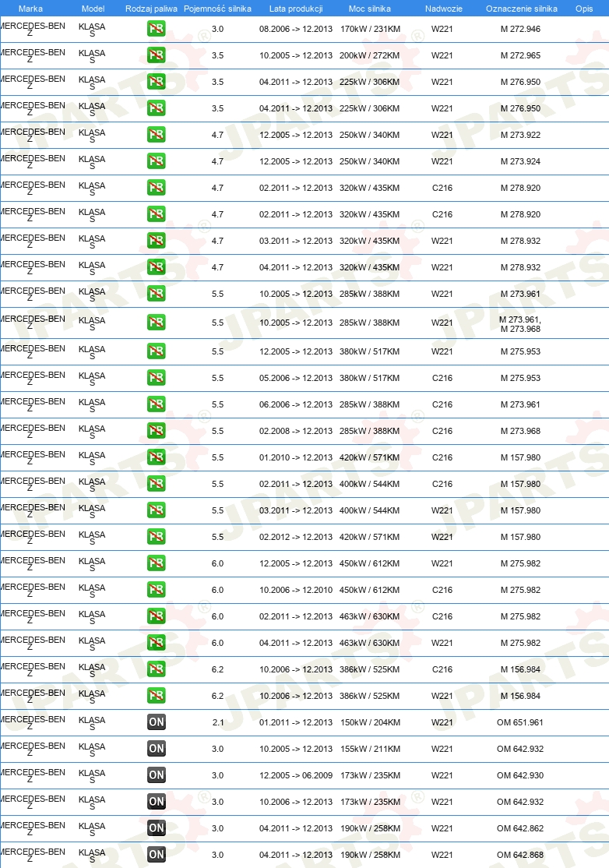Click the engine code cell M 273.922

click(x=520, y=135)
